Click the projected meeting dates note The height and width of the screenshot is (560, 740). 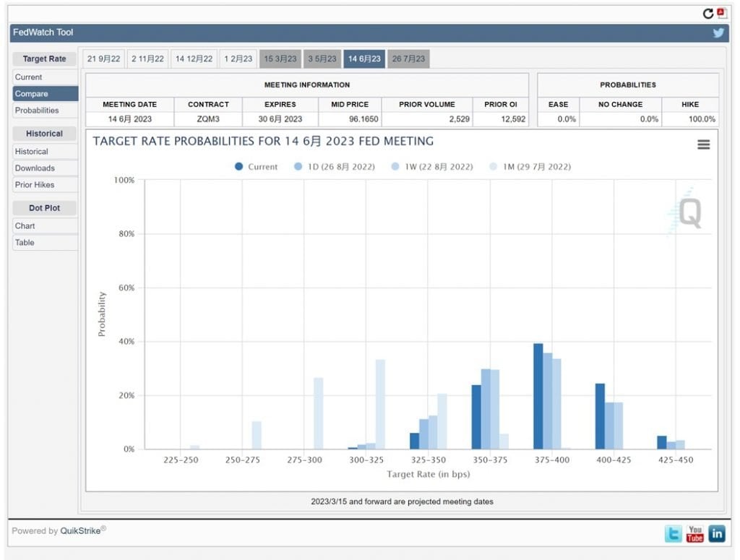click(x=402, y=501)
